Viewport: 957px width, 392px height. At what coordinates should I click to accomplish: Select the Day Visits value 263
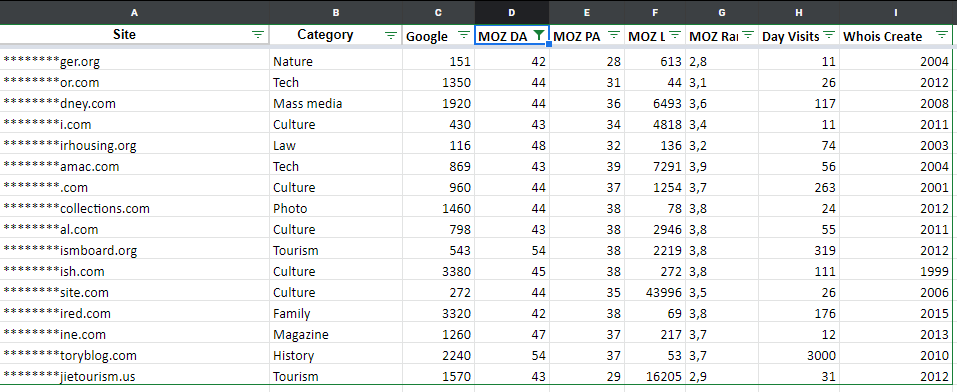799,187
